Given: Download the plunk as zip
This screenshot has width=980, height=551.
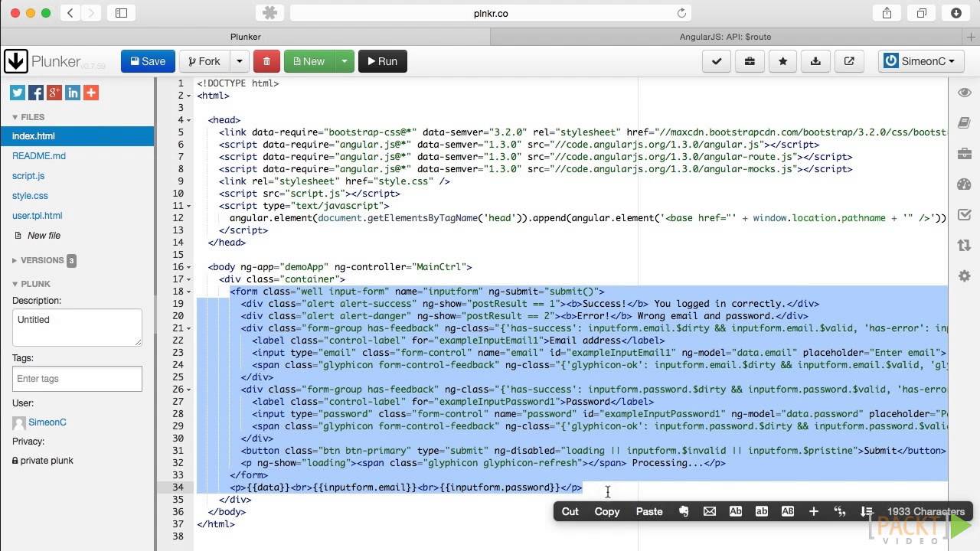Looking at the screenshot, I should pos(815,61).
